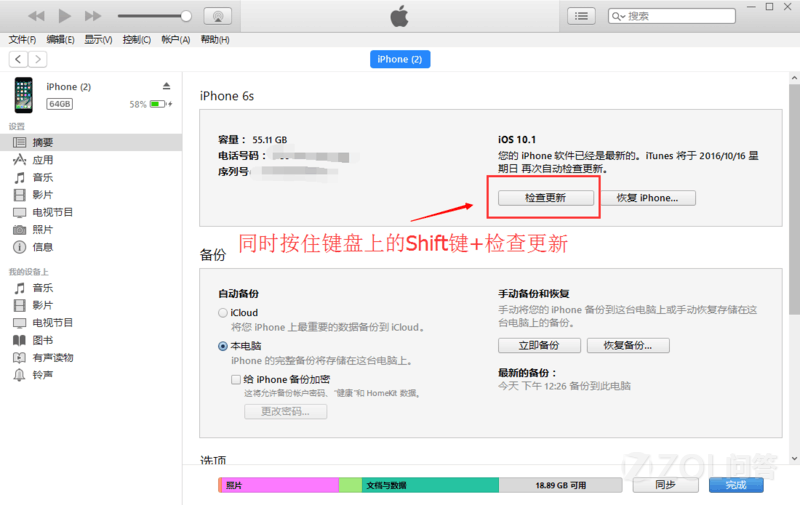Click the play button

click(64, 16)
